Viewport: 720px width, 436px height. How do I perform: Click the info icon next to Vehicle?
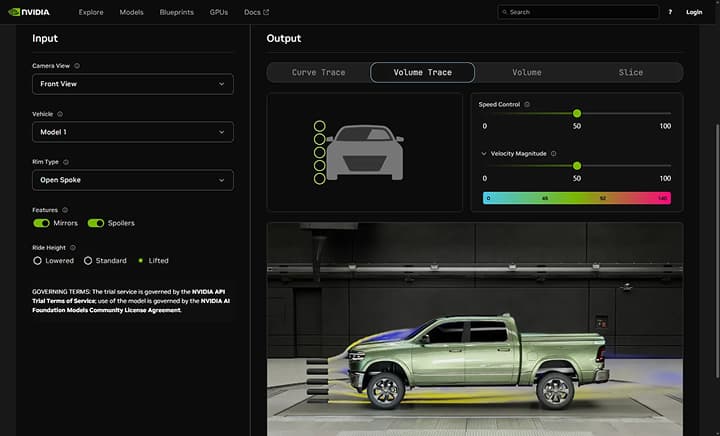62,114
